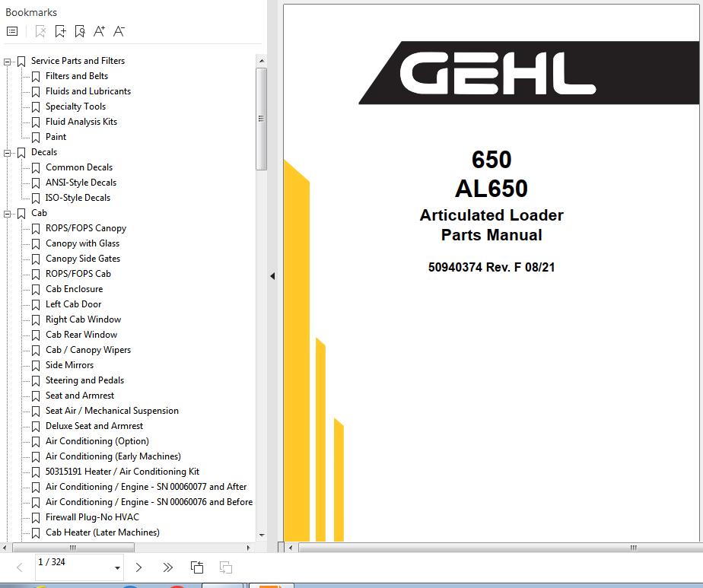Click the delete bookmark icon
Image resolution: width=703 pixels, height=588 pixels.
pos(40,31)
